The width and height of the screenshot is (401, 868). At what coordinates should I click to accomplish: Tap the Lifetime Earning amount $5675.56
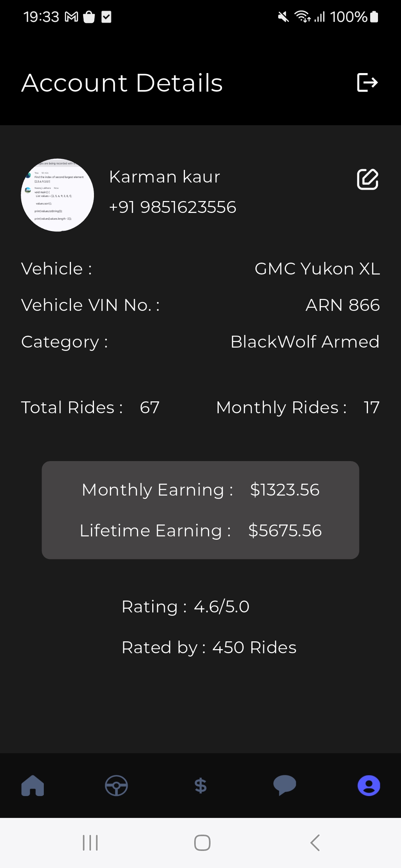[285, 530]
